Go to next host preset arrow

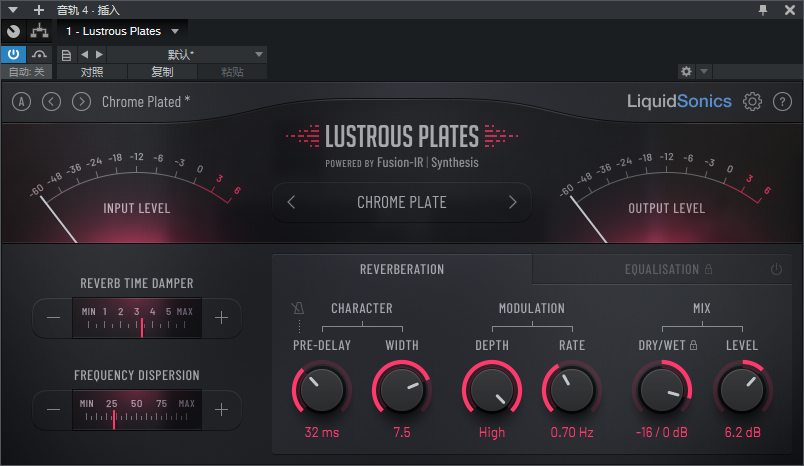point(99,54)
